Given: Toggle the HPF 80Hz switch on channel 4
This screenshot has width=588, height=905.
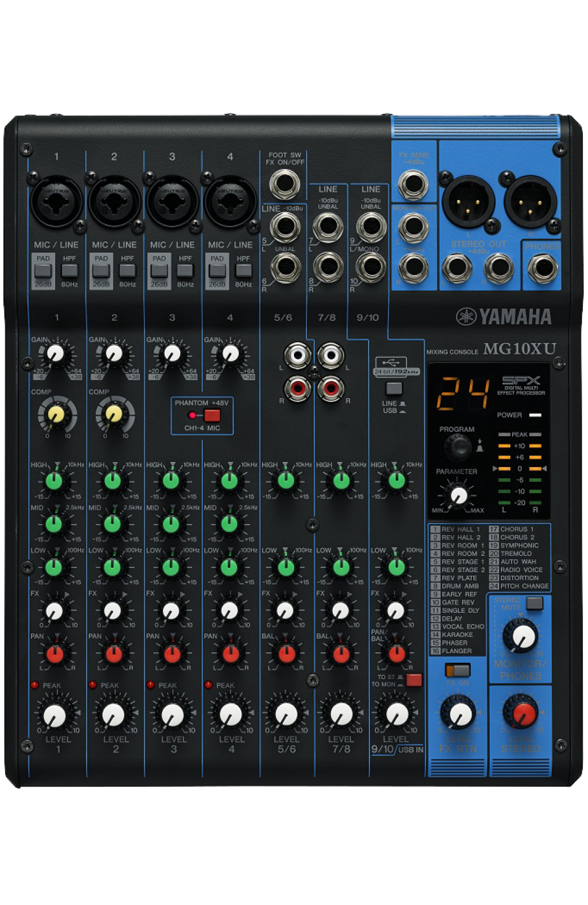Looking at the screenshot, I should point(243,271).
